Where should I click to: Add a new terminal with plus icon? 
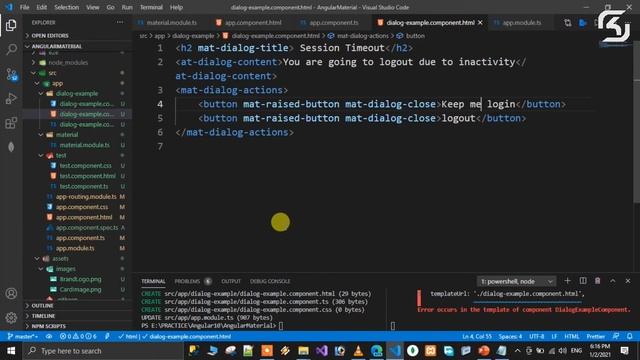[567, 281]
